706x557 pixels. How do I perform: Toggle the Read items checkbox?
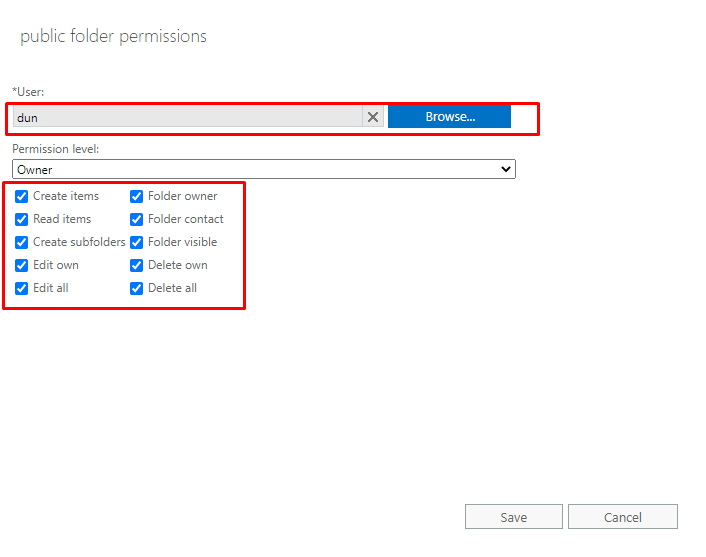point(22,219)
